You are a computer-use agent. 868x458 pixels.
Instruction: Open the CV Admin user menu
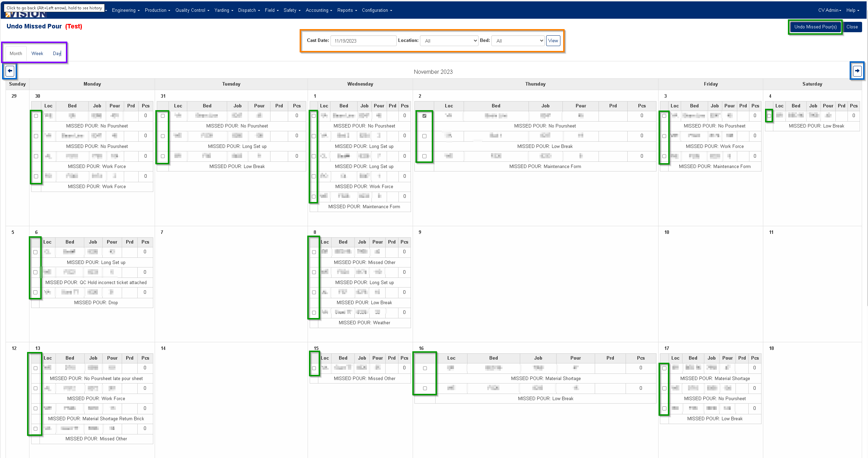click(x=829, y=10)
